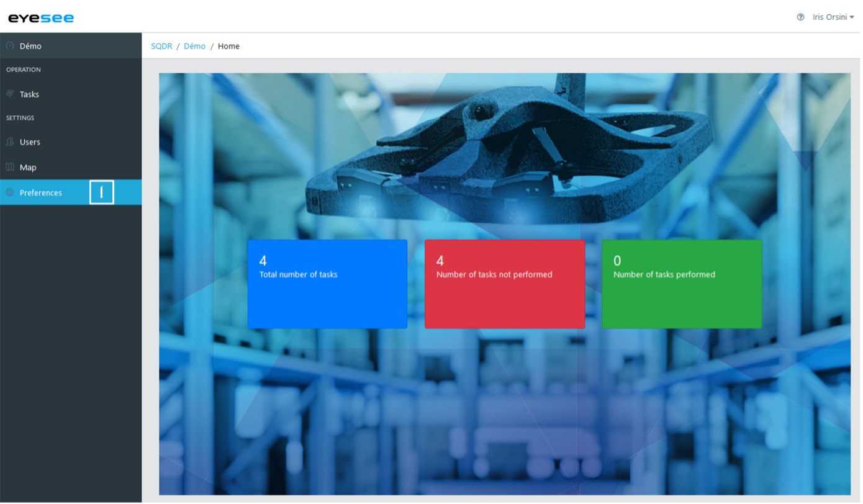
Task: Click the eyesee logo
Action: tap(41, 17)
